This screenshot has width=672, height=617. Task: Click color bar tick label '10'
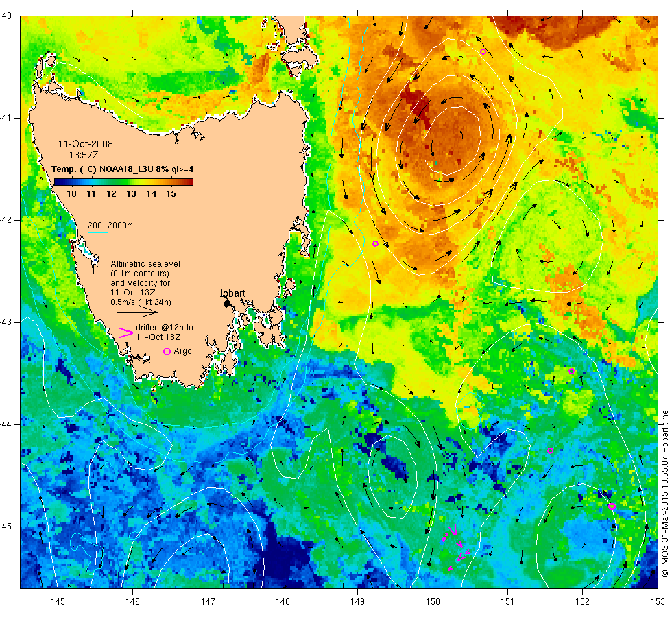coord(71,193)
